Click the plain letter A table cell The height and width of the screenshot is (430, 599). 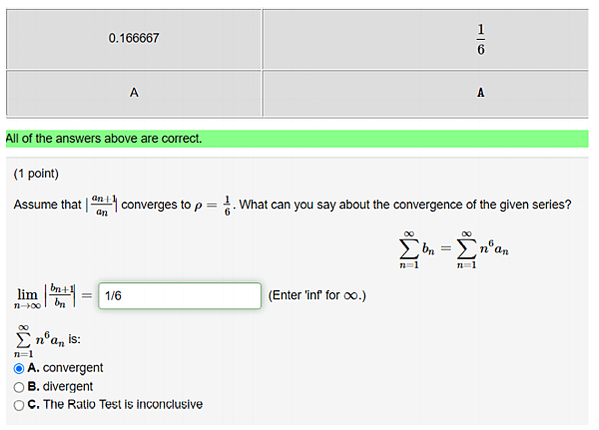point(134,93)
